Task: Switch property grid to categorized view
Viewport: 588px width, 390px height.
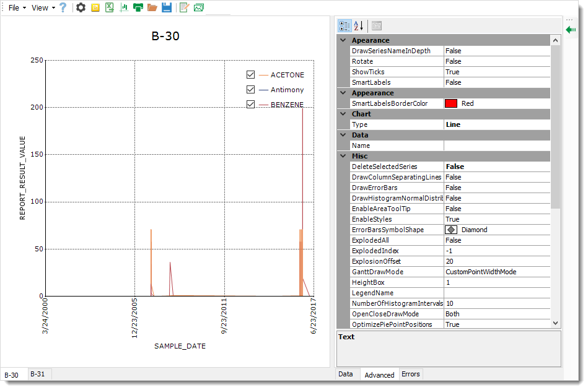Action: [344, 25]
